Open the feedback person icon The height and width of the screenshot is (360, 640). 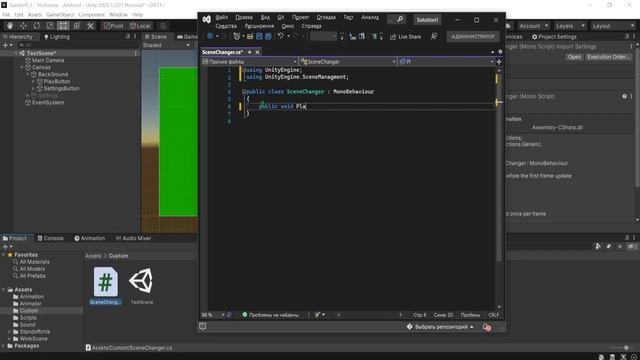(x=434, y=37)
